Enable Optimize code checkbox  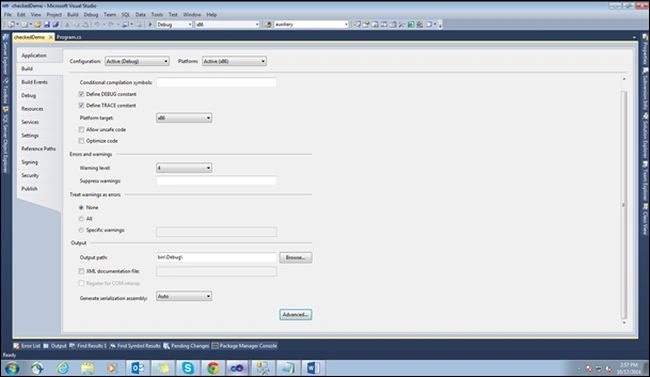[81, 141]
